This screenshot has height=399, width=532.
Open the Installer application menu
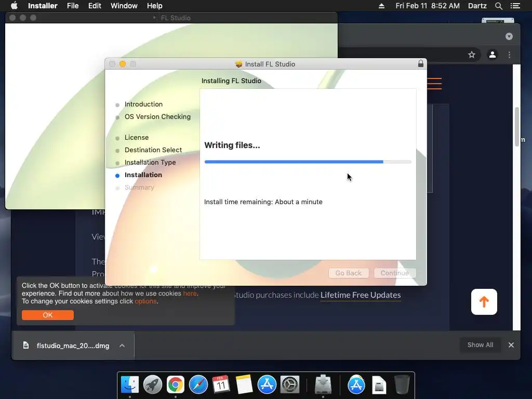(x=43, y=6)
